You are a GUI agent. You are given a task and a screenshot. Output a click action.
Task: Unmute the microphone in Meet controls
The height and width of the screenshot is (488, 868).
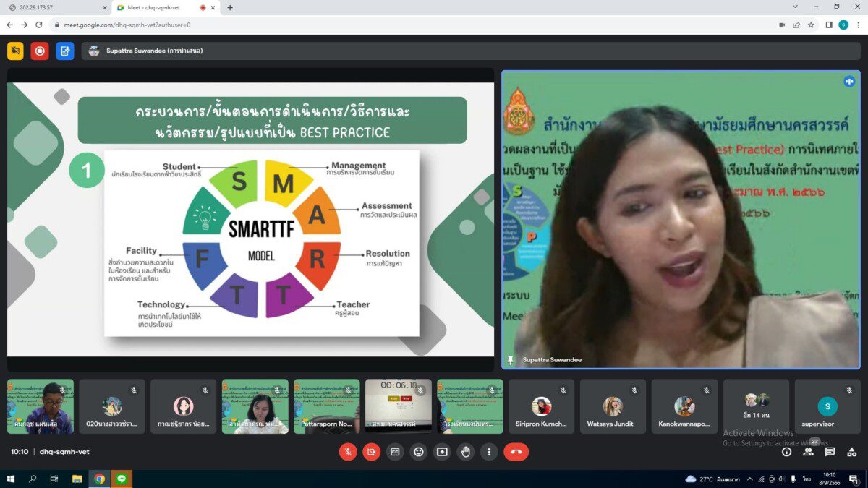[348, 452]
